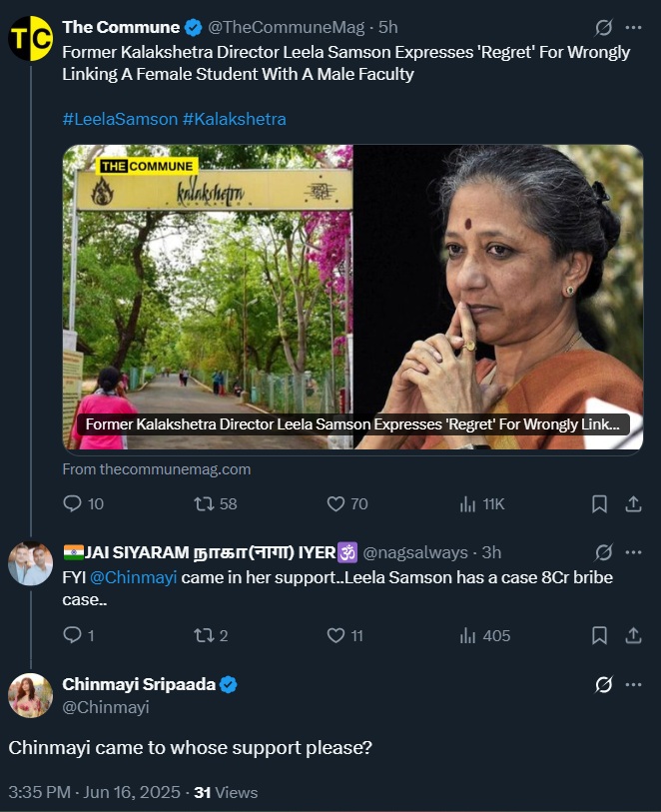Open The Commune profile avatar
The height and width of the screenshot is (812, 661).
click(30, 39)
